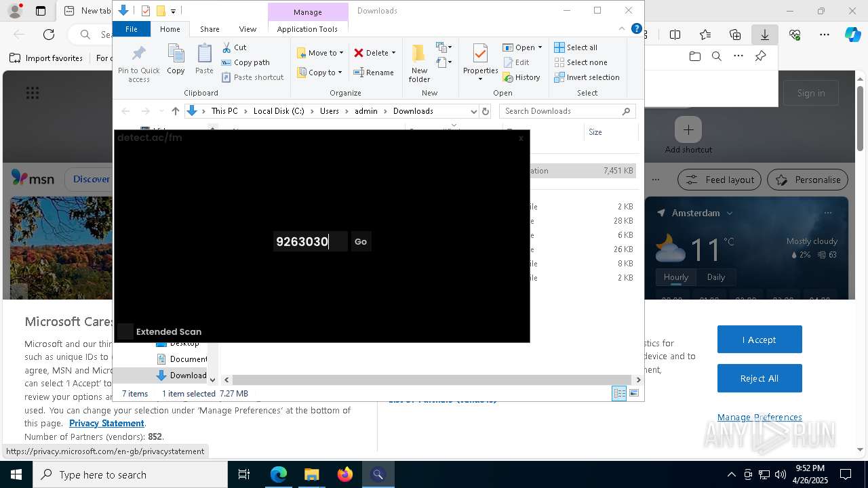The width and height of the screenshot is (868, 488).
Task: Click Copy path in Clipboard group
Action: pos(245,62)
